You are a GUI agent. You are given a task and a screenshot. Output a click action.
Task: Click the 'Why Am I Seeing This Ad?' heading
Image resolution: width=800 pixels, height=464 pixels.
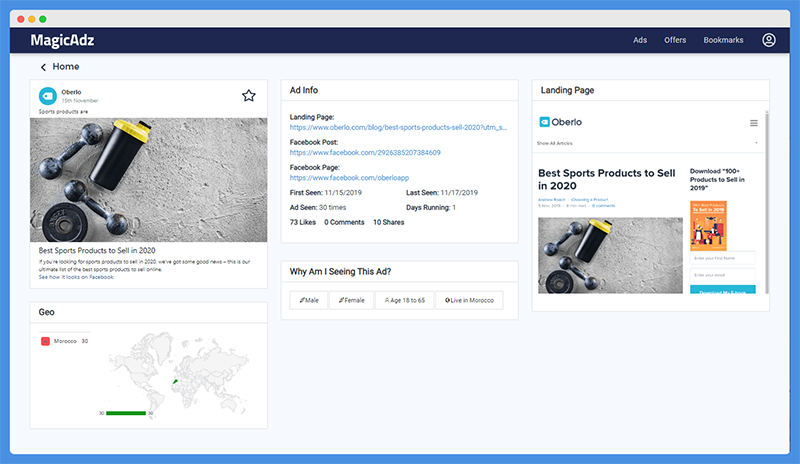(x=340, y=272)
